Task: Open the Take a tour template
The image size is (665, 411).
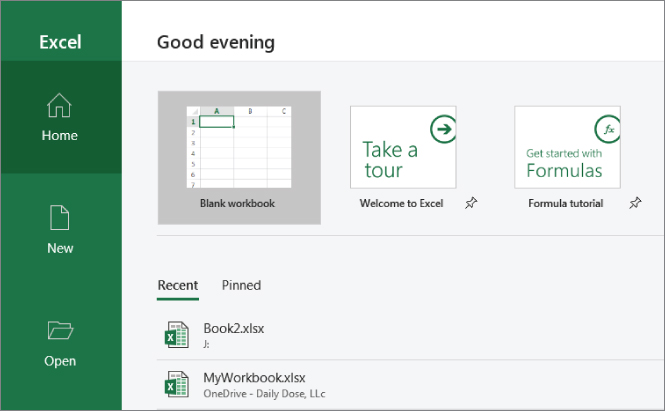Action: pos(403,147)
